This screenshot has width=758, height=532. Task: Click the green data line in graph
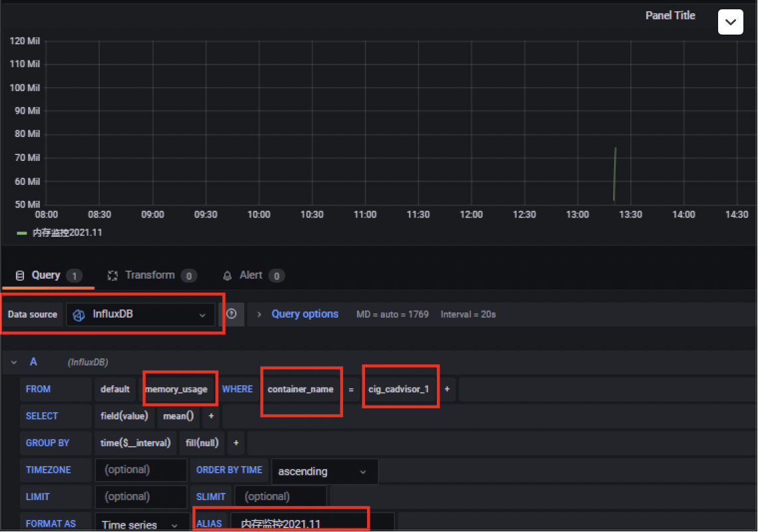pos(614,174)
